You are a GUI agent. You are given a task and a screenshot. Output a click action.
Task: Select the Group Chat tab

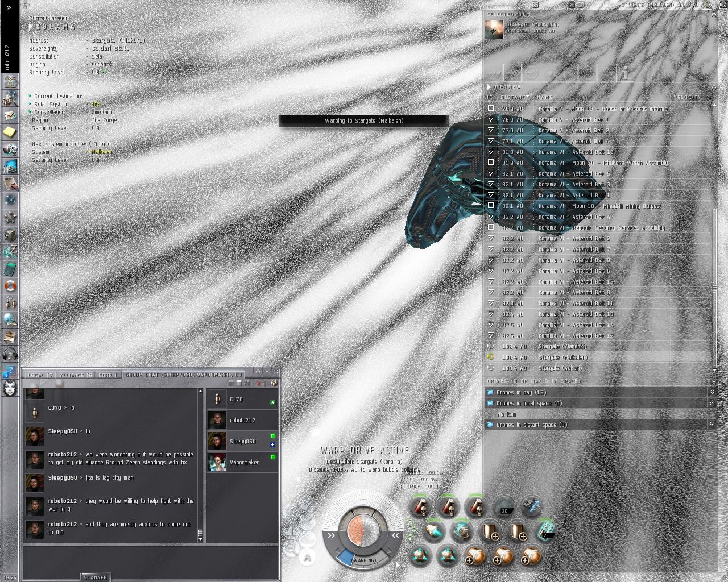[x=183, y=375]
